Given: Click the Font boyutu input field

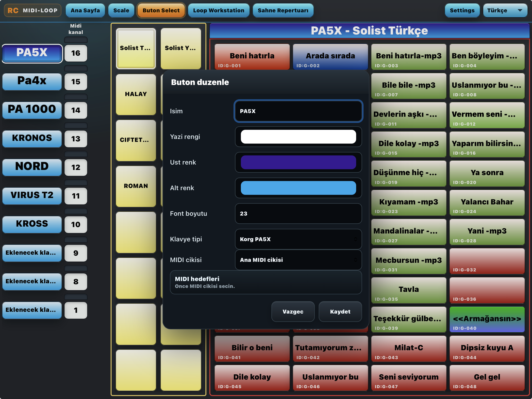Looking at the screenshot, I should tap(298, 214).
